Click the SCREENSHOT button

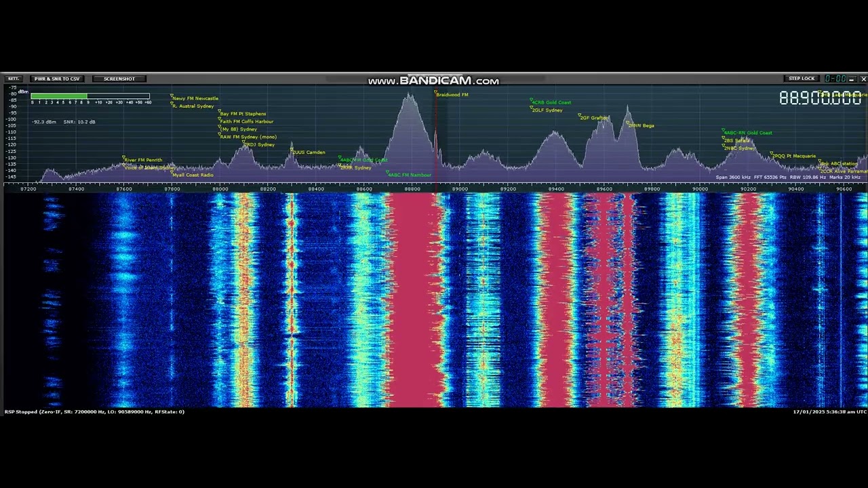coord(119,79)
